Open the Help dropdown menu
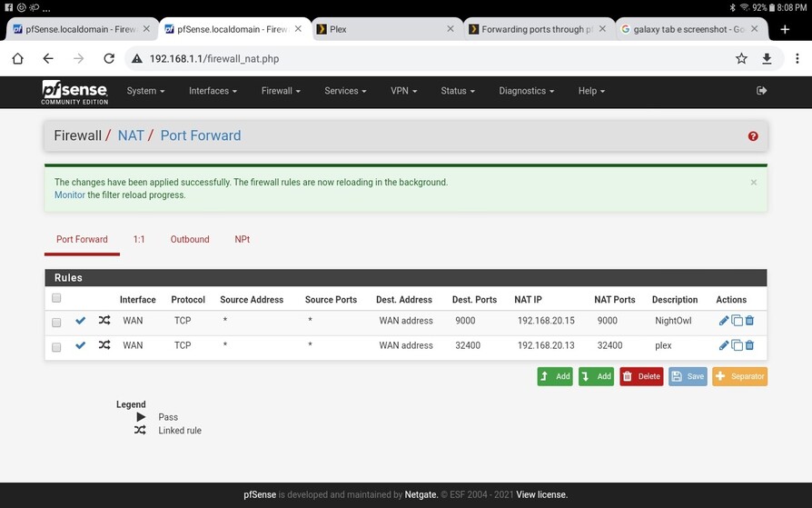The height and width of the screenshot is (508, 812). pos(591,91)
